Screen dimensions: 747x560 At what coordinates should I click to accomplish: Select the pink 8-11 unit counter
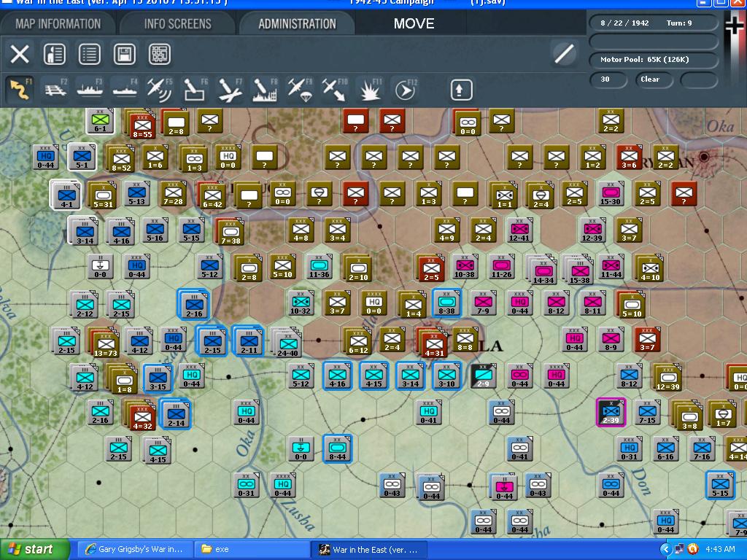(592, 303)
